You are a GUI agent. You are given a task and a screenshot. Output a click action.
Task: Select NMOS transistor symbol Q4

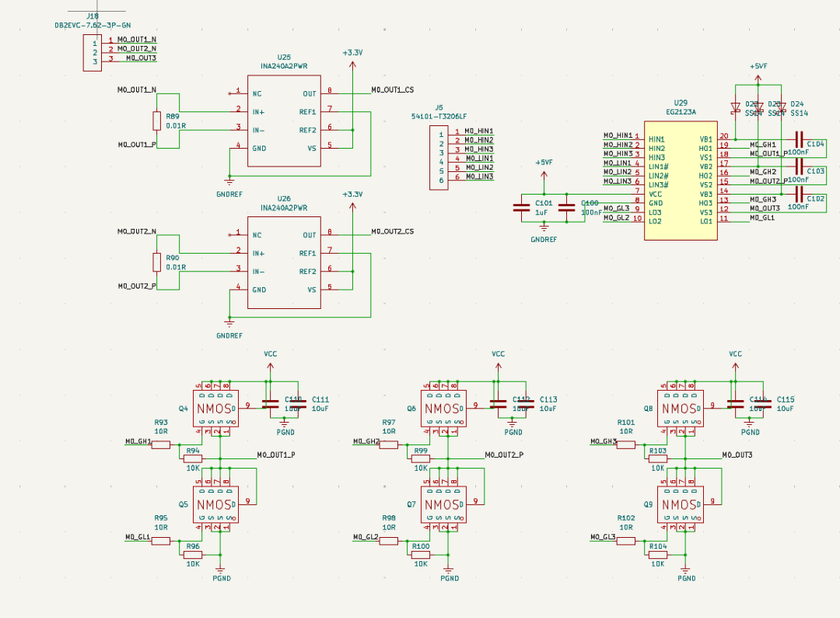pos(215,407)
